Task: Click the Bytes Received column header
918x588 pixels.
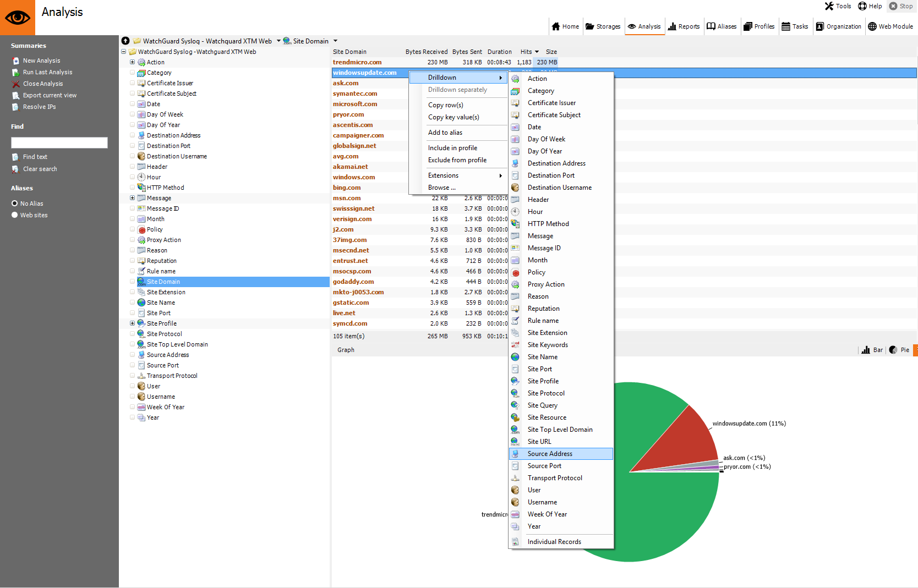Action: click(427, 52)
